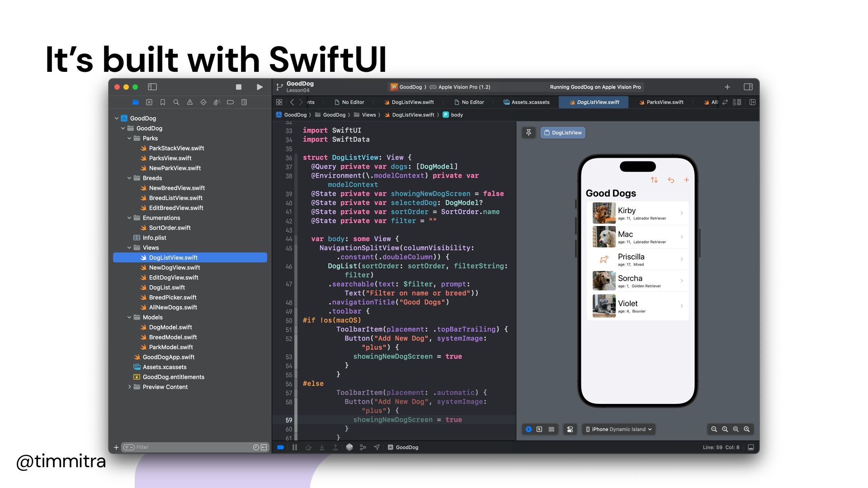This screenshot has height=488, width=868.
Task: Open DogModel.swift in the navigator
Action: tap(170, 327)
